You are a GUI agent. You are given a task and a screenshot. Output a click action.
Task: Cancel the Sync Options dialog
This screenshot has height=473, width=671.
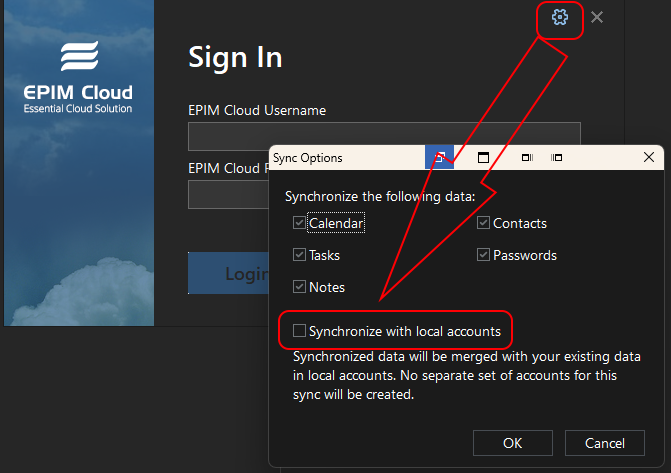click(605, 443)
